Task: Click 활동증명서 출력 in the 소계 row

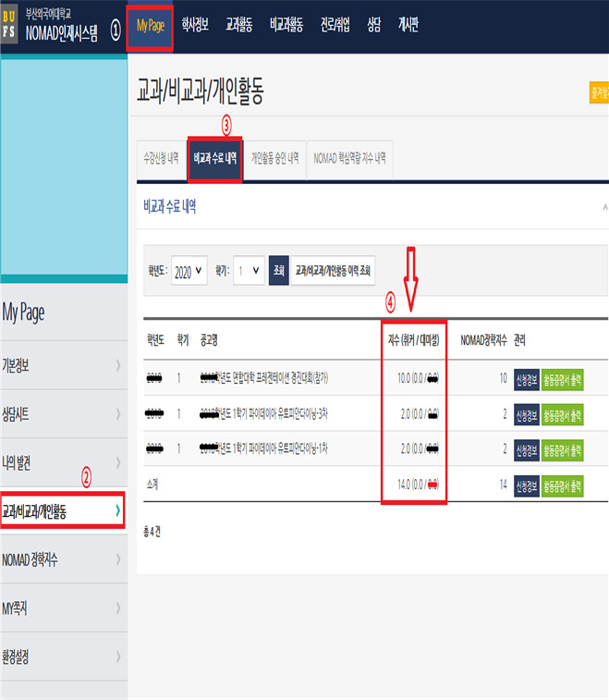Action: (563, 486)
